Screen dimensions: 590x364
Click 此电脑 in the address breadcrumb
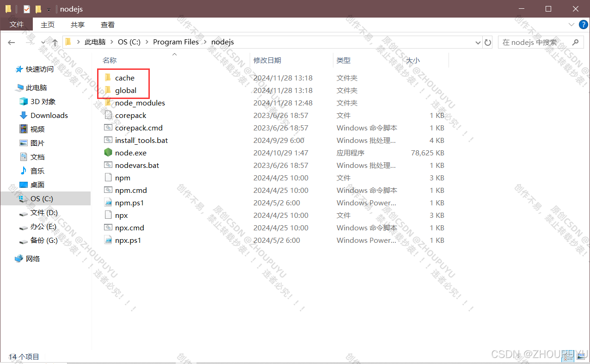(x=95, y=42)
